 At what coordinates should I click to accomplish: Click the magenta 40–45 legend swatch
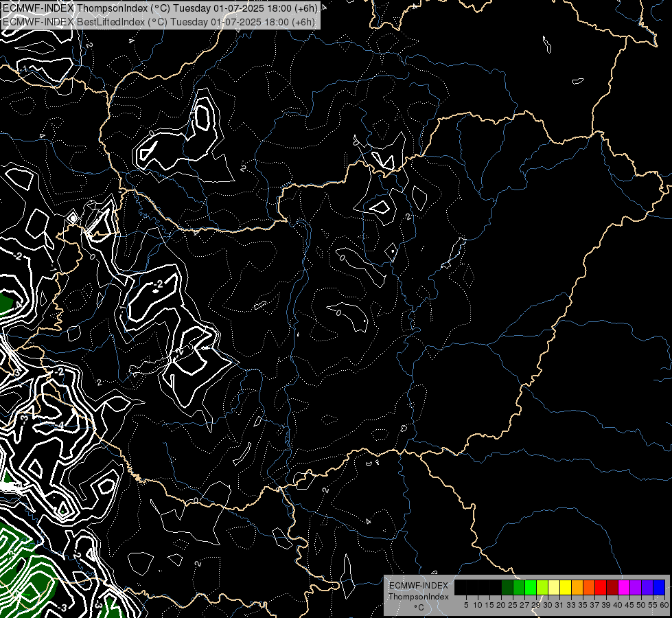pos(624,587)
